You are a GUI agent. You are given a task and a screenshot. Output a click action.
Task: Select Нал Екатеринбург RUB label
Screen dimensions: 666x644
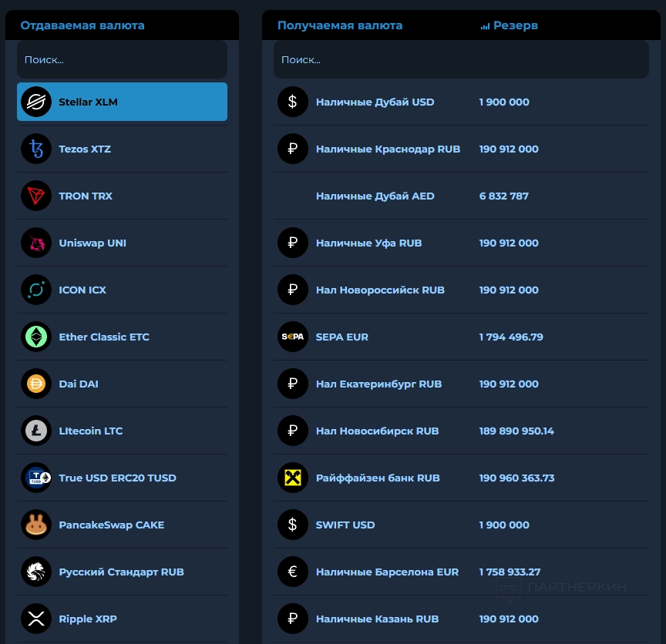coord(378,384)
